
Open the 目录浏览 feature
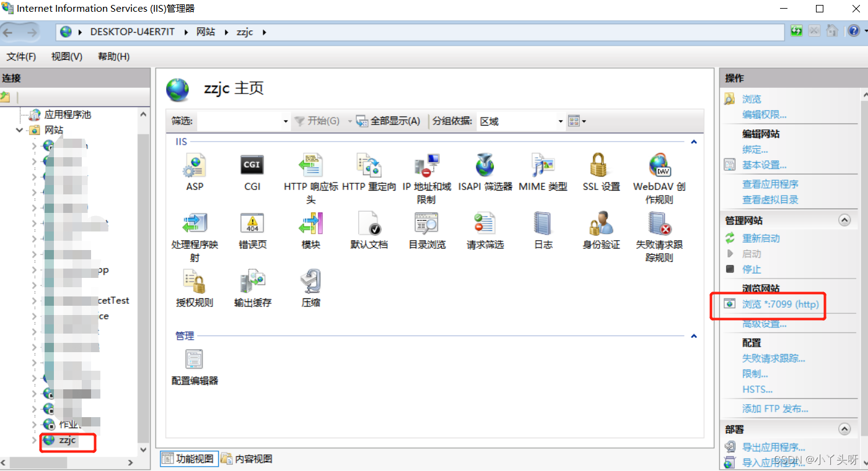pos(427,231)
